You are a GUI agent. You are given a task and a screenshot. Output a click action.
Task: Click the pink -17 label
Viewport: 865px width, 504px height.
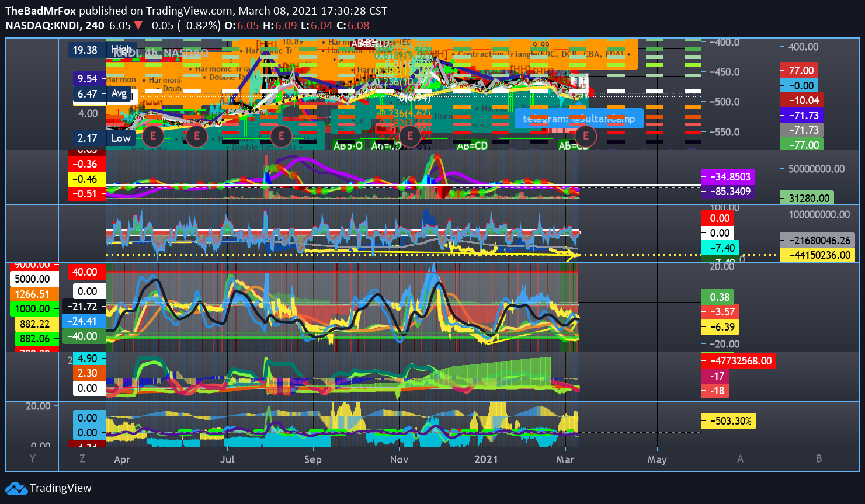(715, 376)
